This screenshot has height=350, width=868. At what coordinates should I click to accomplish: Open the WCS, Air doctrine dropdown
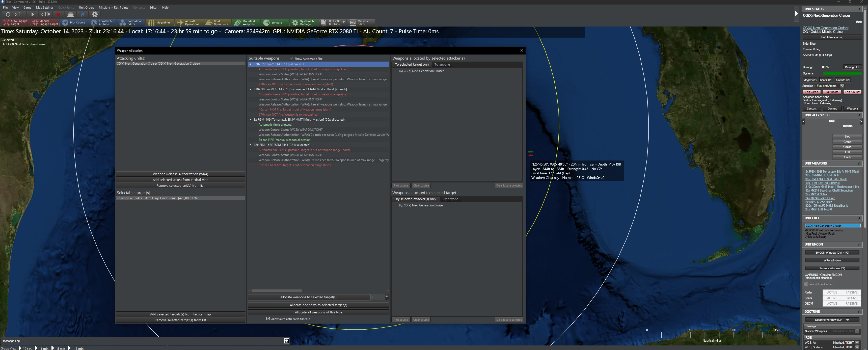pos(857,343)
